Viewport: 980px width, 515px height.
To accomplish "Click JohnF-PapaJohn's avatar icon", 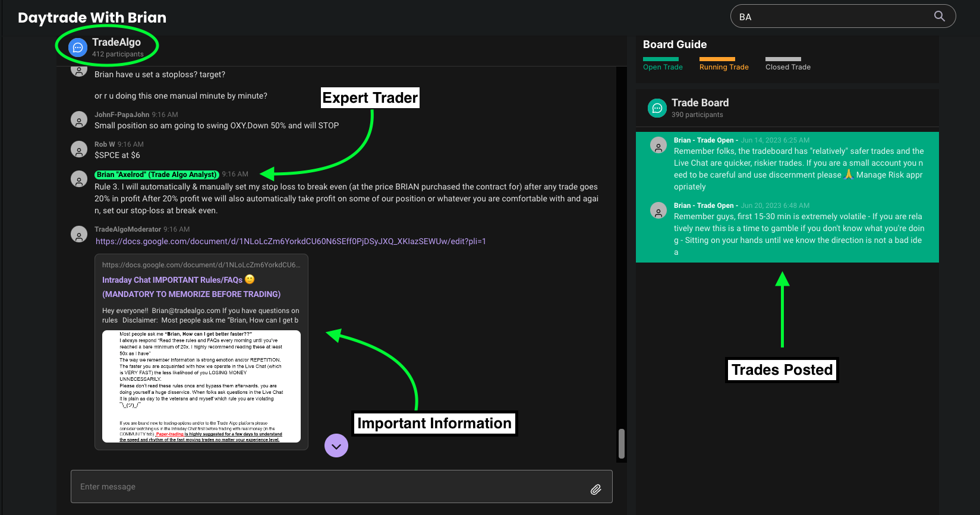I will click(x=79, y=119).
